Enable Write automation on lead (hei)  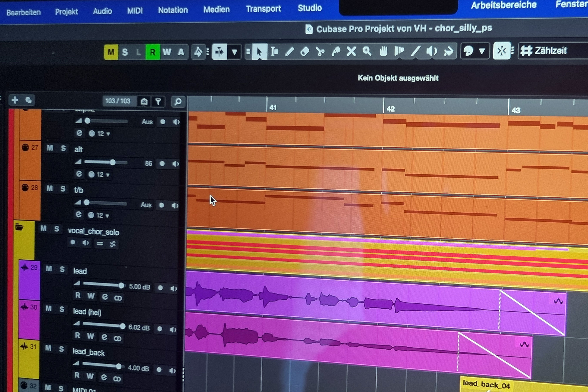point(91,336)
